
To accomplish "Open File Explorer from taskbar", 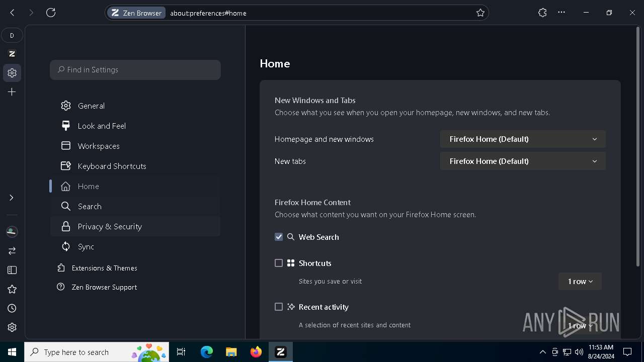I will click(231, 352).
